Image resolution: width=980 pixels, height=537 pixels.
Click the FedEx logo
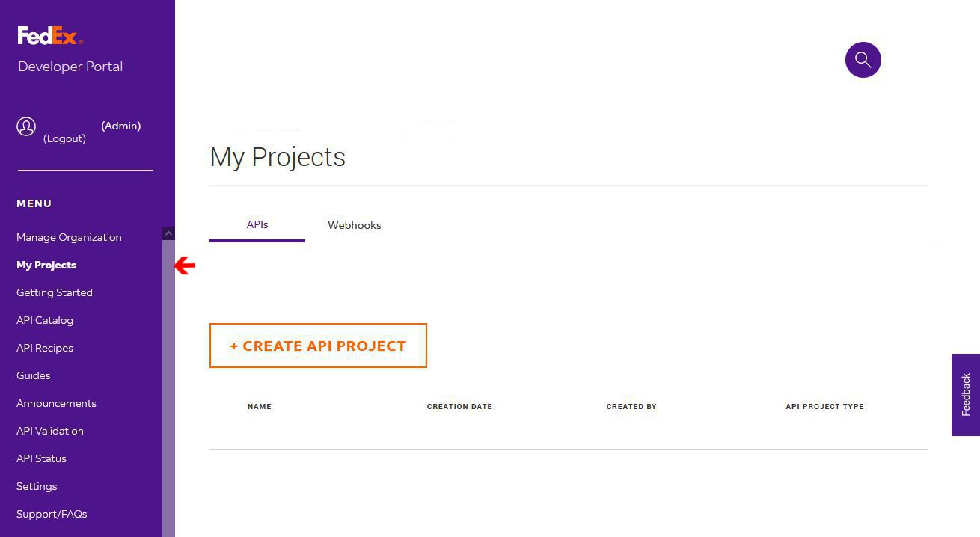(50, 35)
